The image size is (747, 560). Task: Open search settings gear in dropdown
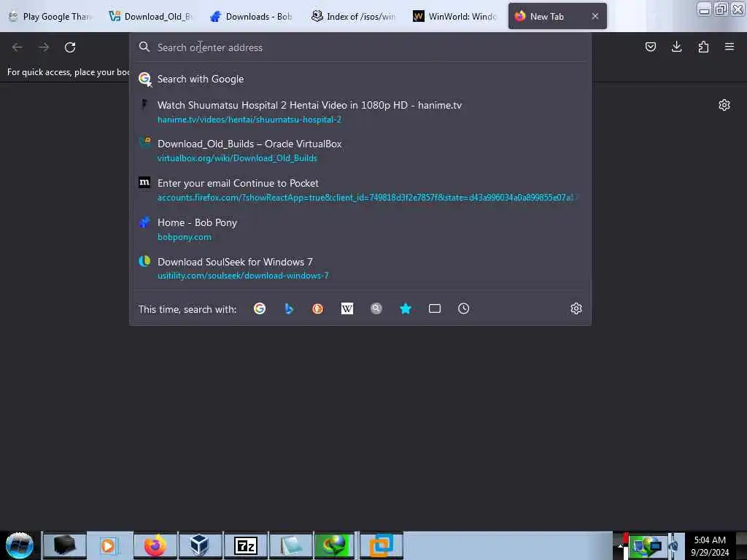click(x=576, y=308)
